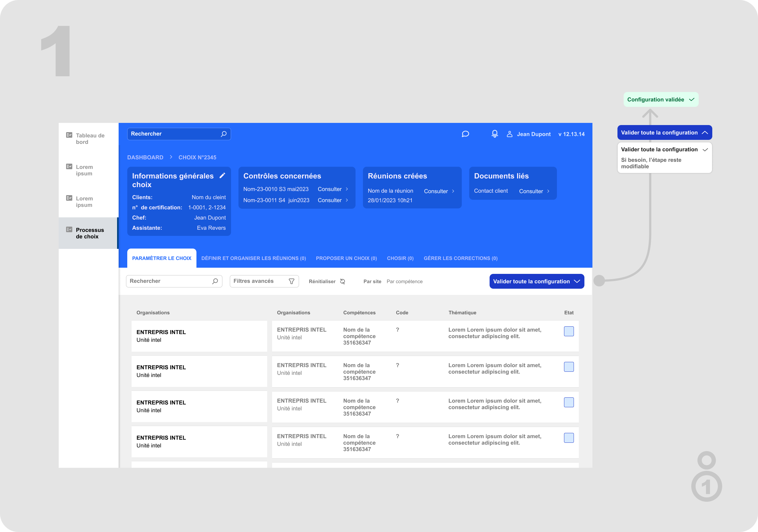Open the Valider toute la configuration dropdown in toolbar

pos(537,281)
